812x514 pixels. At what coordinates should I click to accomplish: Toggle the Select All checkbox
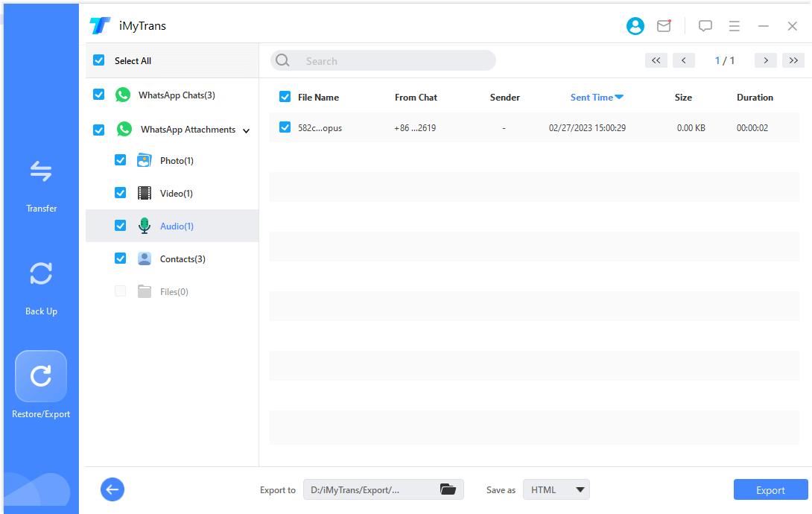pos(98,60)
